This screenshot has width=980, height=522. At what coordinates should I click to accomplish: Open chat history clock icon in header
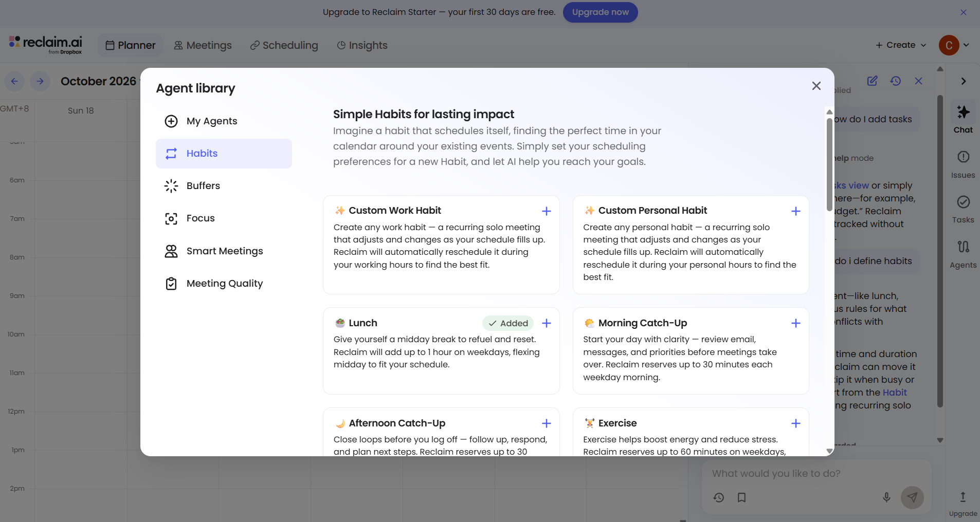click(x=896, y=81)
